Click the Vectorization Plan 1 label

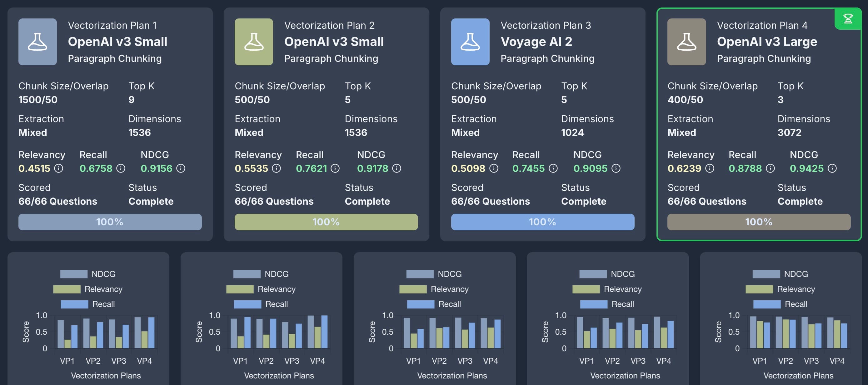click(112, 25)
